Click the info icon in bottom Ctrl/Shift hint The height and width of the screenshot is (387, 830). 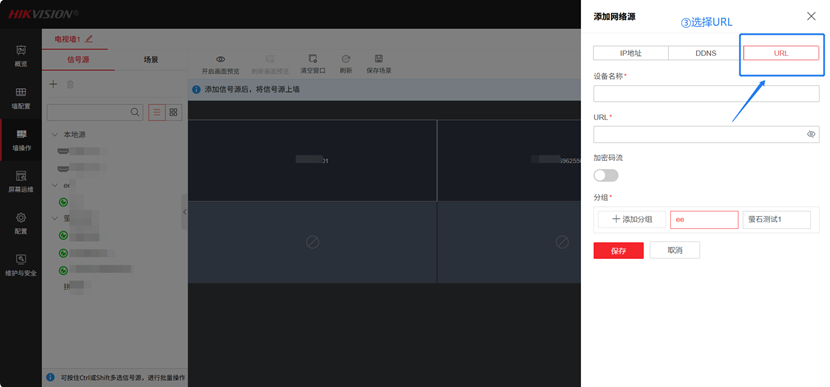[50, 377]
